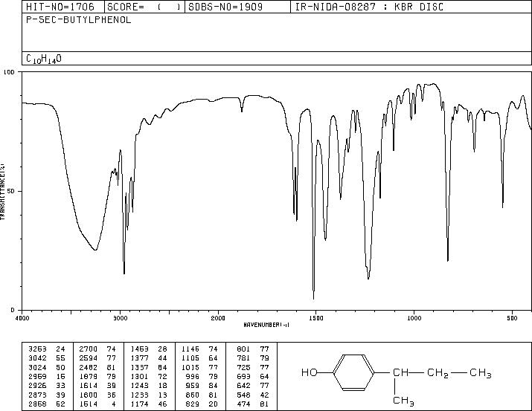This screenshot has height=411, width=532.
Task: Click the IR-NIDA-08287 : KBR DISC label
Action: point(369,7)
